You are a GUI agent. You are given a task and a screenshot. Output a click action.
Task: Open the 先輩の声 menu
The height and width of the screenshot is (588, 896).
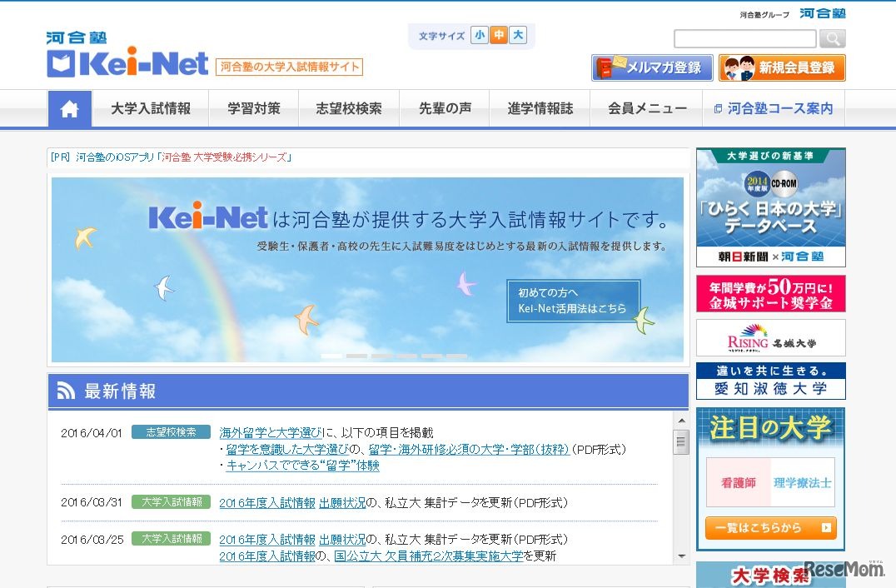pyautogui.click(x=445, y=108)
